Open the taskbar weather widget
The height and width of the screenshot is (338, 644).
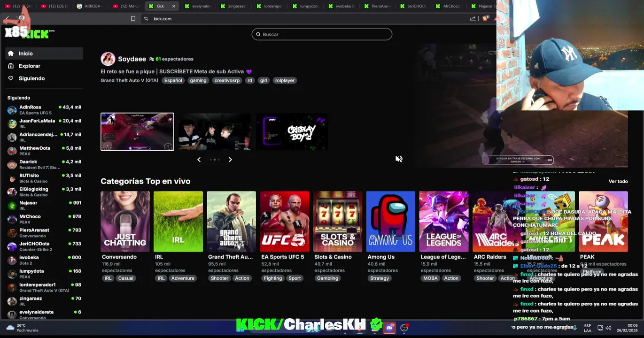coord(23,328)
